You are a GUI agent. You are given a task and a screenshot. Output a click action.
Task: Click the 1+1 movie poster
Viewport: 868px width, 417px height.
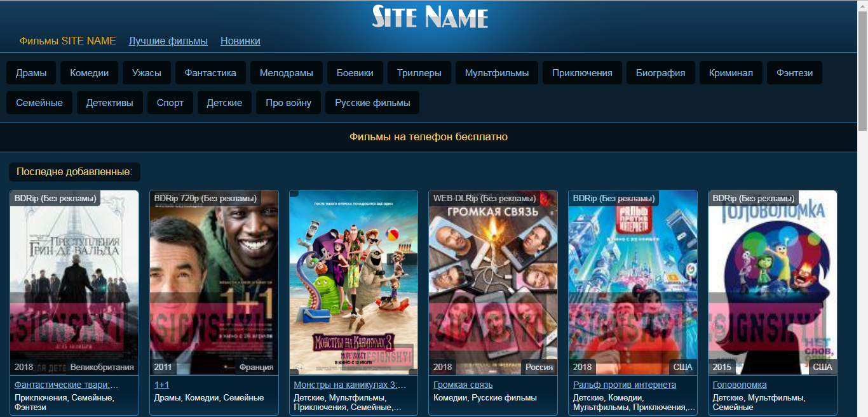point(214,282)
